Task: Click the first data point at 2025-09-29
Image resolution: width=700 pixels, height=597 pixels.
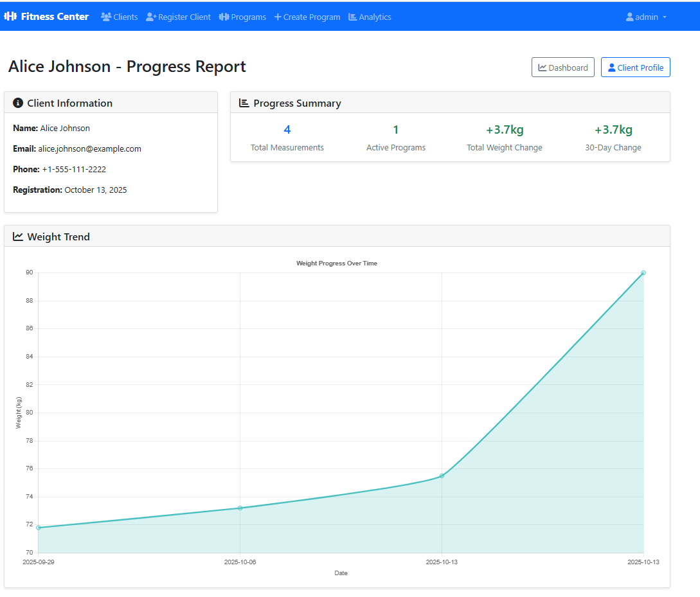Action: [x=39, y=528]
